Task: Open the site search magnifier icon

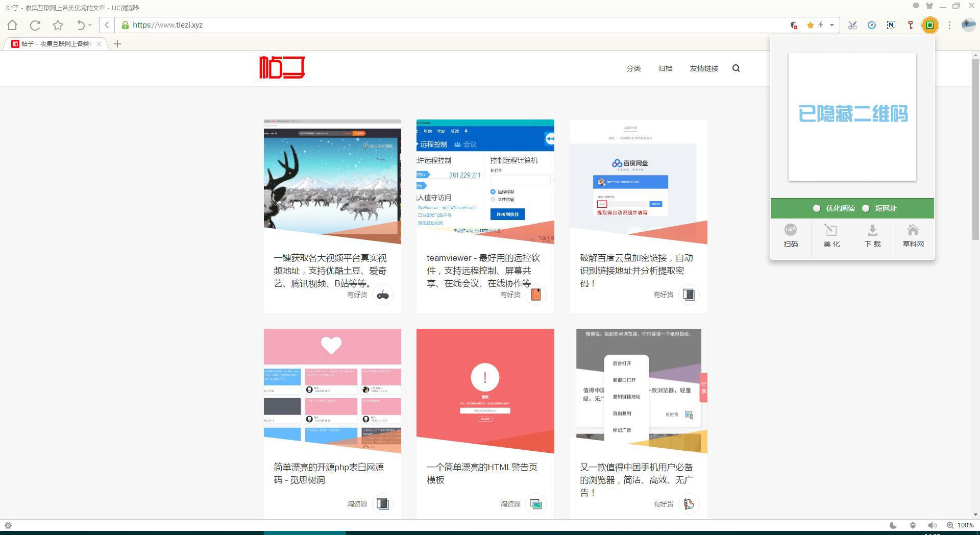Action: coord(736,68)
